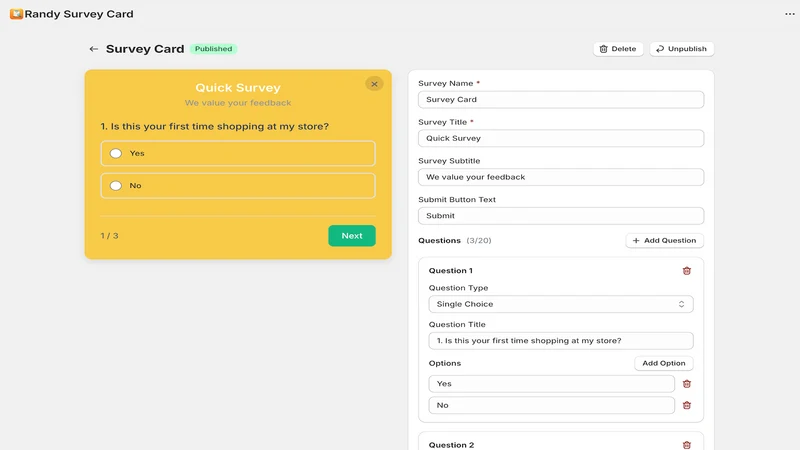This screenshot has width=800, height=450.
Task: Click the 'Question 1' heading
Action: click(x=451, y=270)
